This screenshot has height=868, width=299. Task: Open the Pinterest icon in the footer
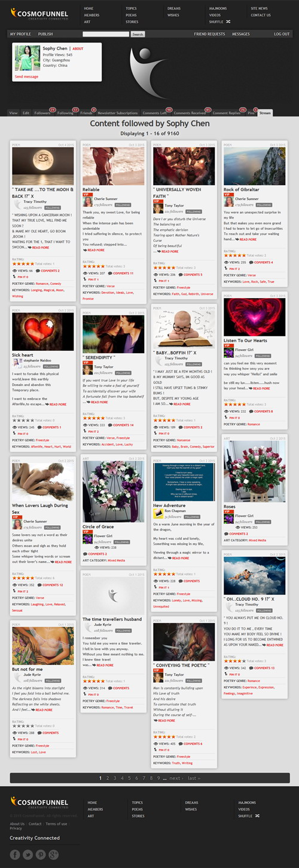[41, 854]
